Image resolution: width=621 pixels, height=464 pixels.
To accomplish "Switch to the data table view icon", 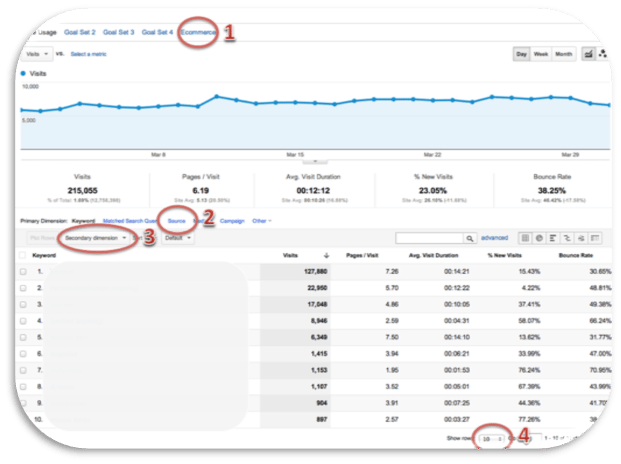I will click(526, 238).
